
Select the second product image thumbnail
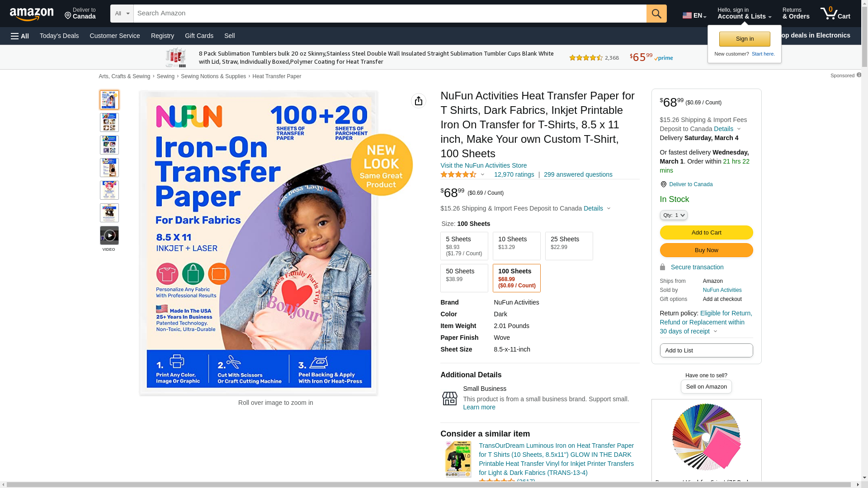pos(109,122)
